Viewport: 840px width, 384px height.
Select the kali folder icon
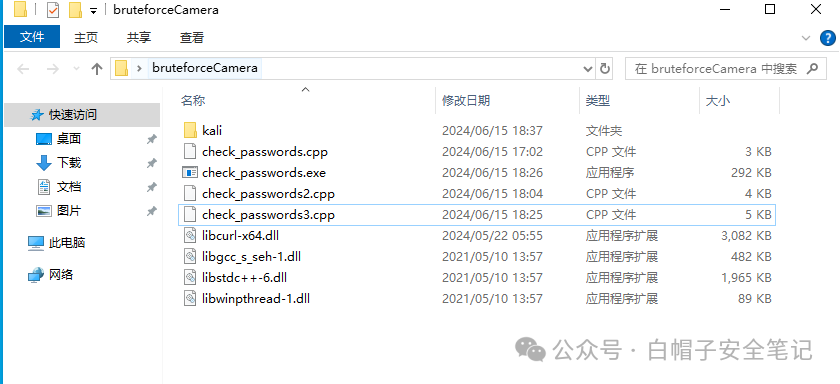click(x=190, y=130)
